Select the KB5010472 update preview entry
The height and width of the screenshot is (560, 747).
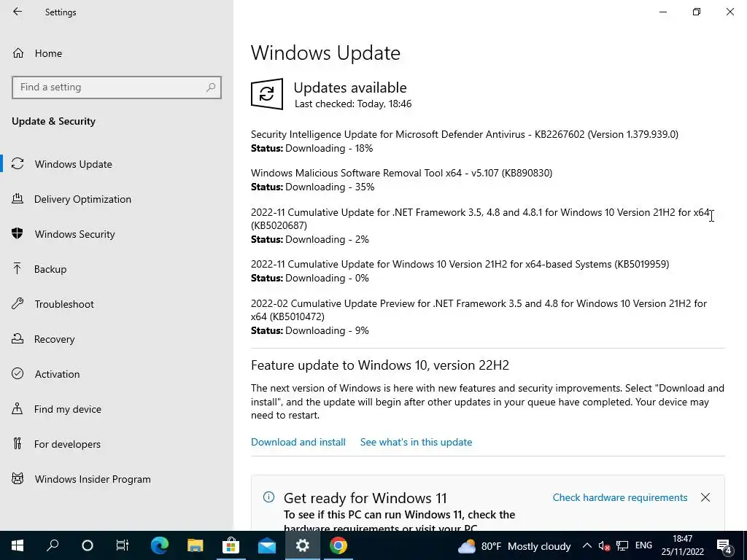click(479, 310)
